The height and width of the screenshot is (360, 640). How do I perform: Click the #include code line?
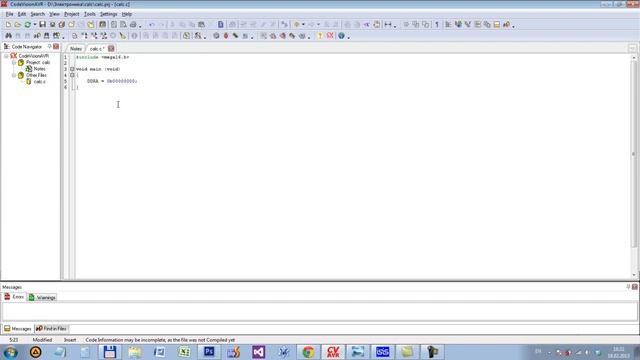coord(102,57)
